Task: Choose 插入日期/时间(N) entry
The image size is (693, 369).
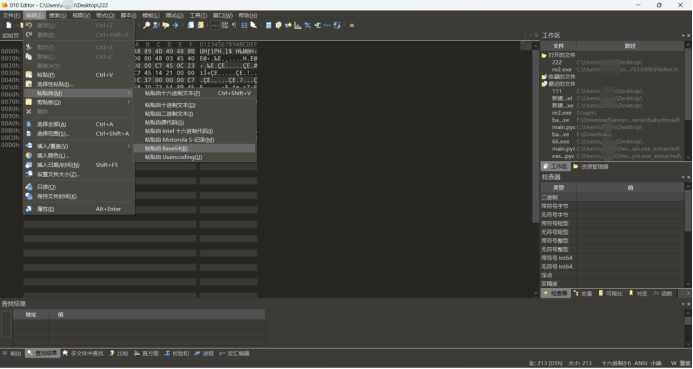Action: (79, 165)
